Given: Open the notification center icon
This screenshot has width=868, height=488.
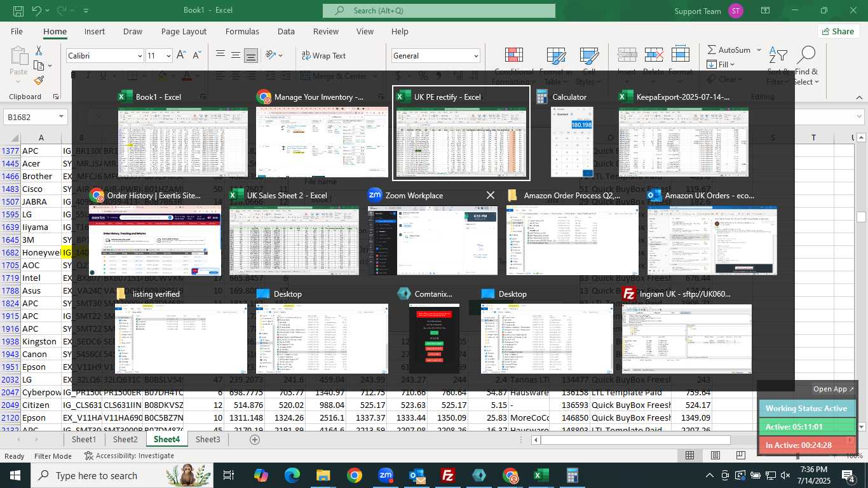Looking at the screenshot, I should coord(848,475).
